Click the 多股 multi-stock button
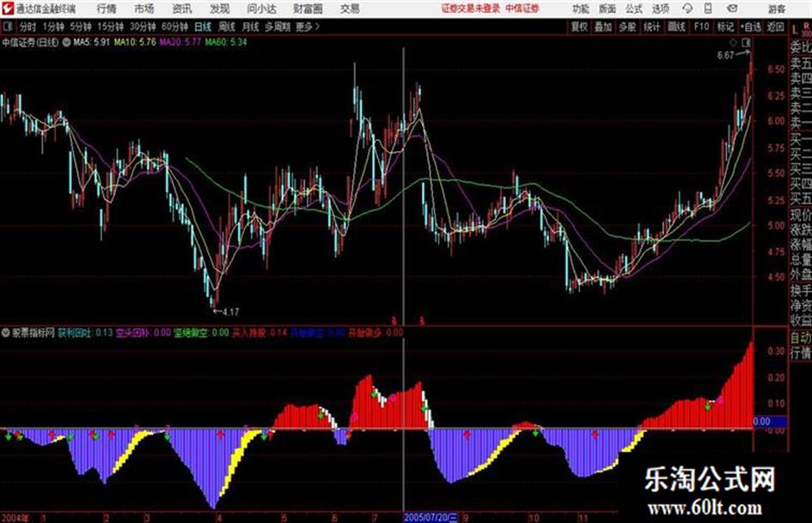The width and height of the screenshot is (812, 523). click(627, 27)
